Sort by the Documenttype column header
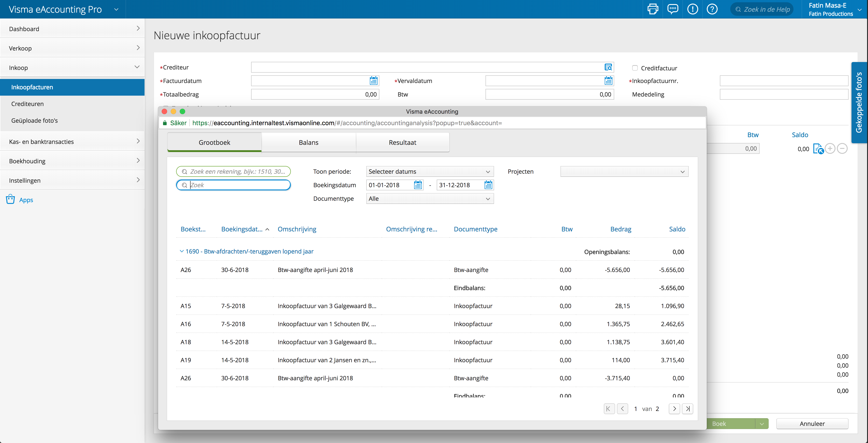The height and width of the screenshot is (443, 868). click(x=476, y=229)
